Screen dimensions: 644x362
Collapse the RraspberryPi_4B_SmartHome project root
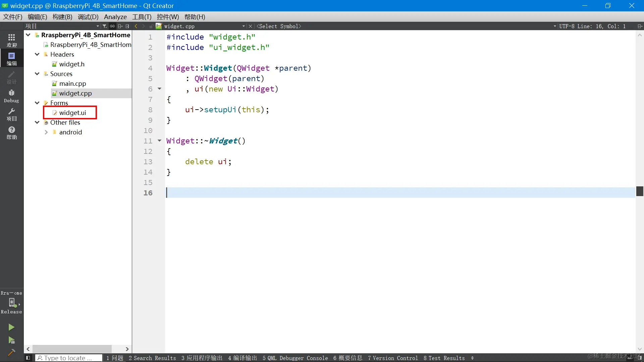click(x=28, y=35)
